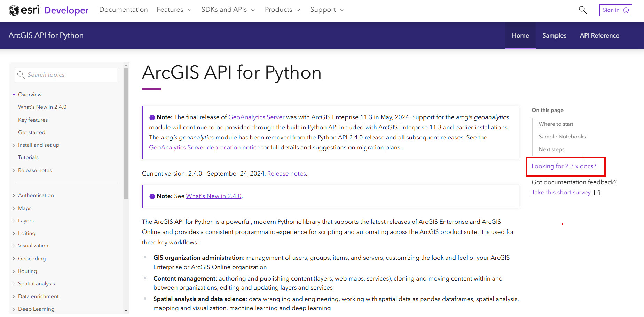The image size is (644, 317).
Task: Open What's New in 2.4.0 link in note
Action: [214, 196]
